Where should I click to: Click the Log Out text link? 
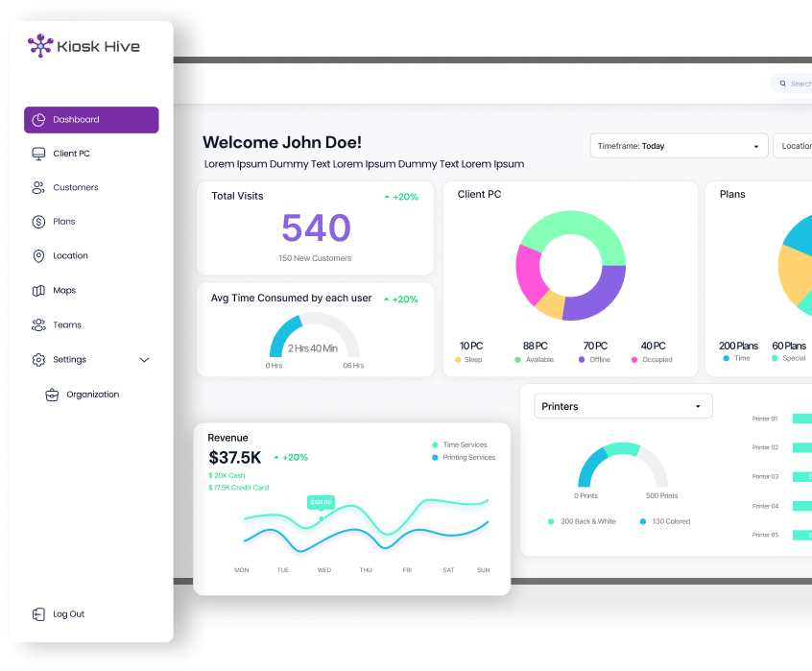coord(69,614)
